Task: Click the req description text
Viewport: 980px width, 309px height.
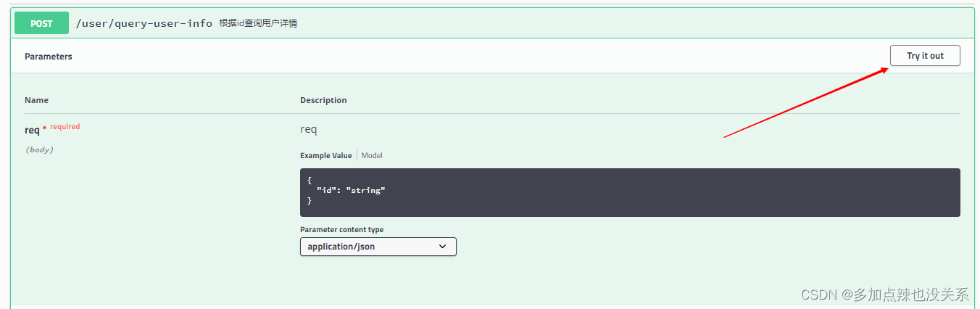Action: [309, 130]
